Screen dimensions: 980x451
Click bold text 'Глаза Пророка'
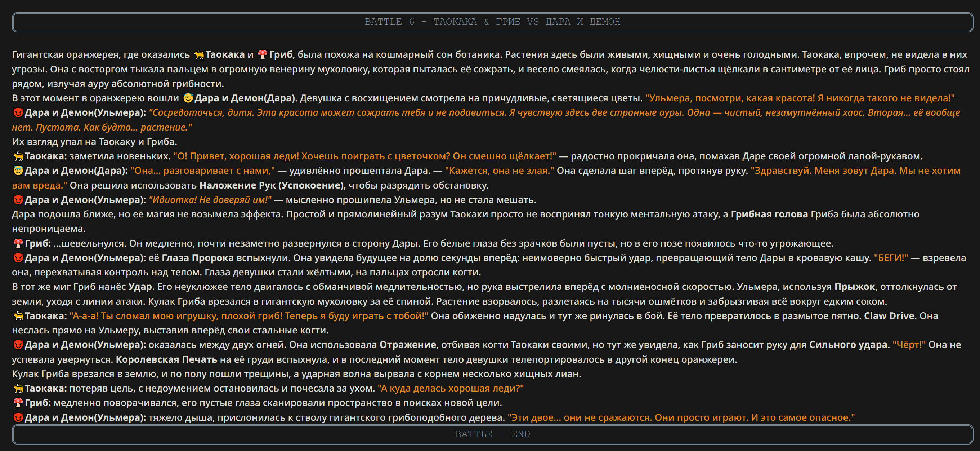point(197,258)
